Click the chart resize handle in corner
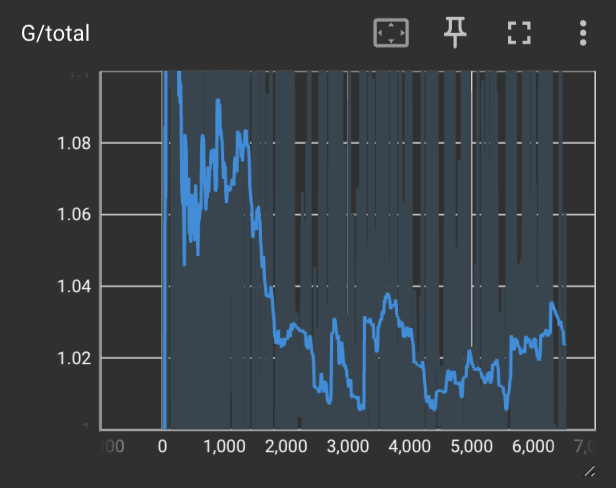Image resolution: width=616 pixels, height=488 pixels. point(590,471)
